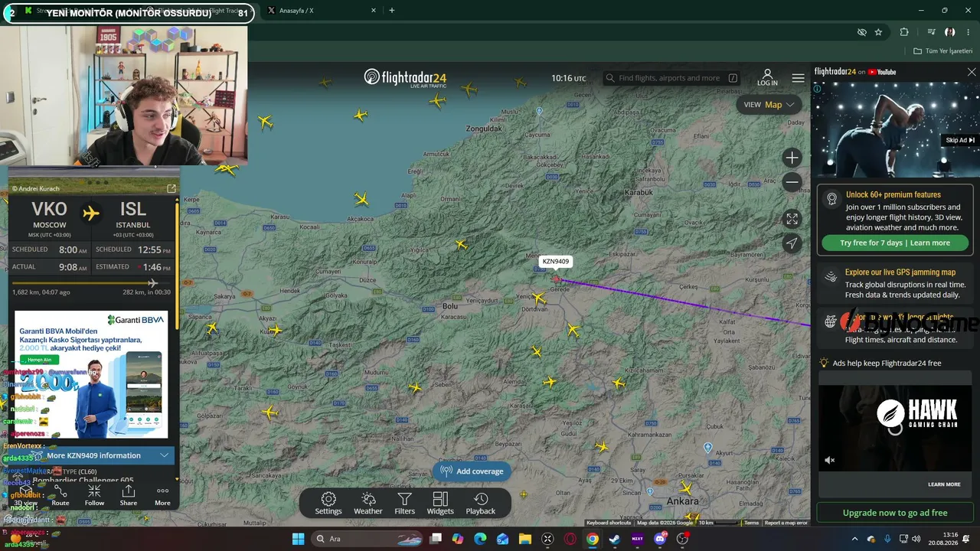Open the hamburger menu on Flightradar24
The height and width of the screenshot is (551, 980).
click(x=799, y=78)
